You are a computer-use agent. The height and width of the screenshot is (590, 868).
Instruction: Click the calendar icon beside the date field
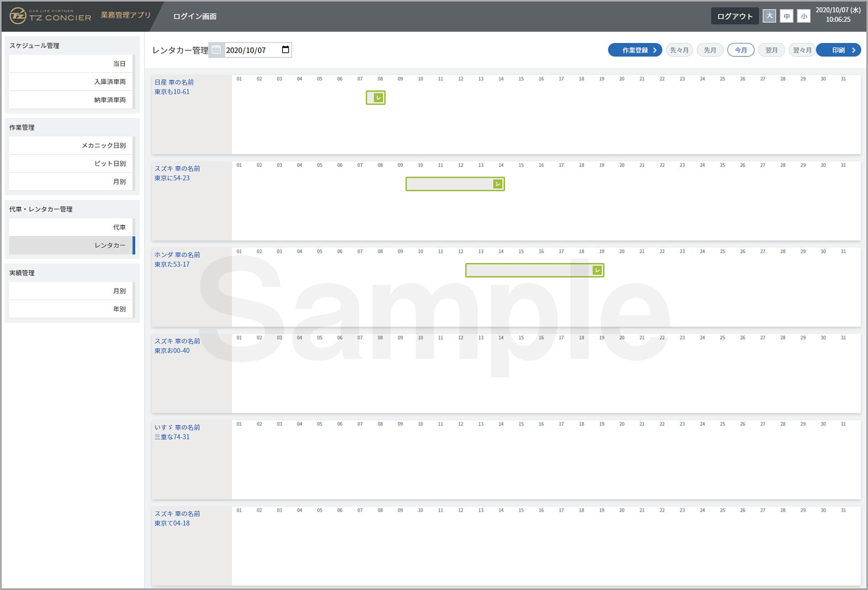coord(216,50)
